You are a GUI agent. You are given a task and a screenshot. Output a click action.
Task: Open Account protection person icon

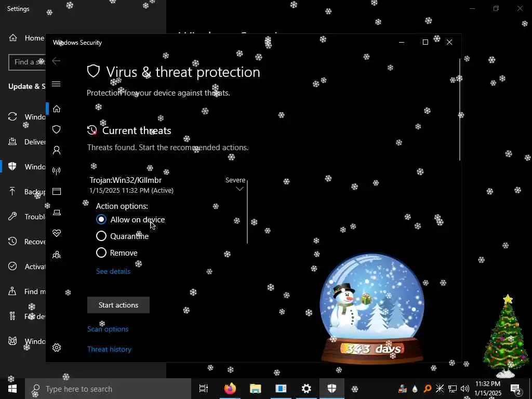[57, 150]
